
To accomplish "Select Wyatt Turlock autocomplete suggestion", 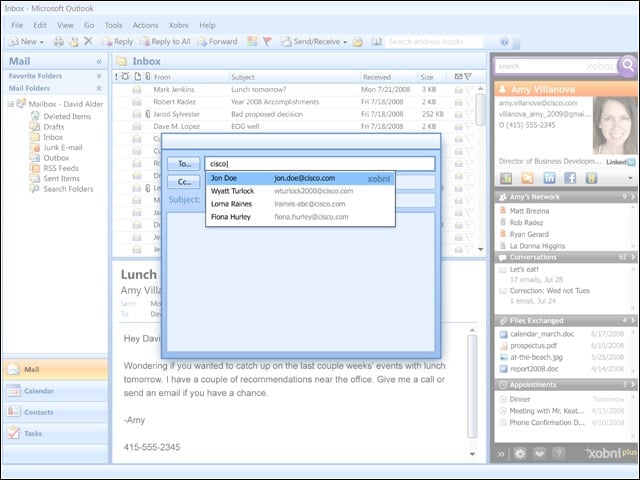I will [300, 191].
